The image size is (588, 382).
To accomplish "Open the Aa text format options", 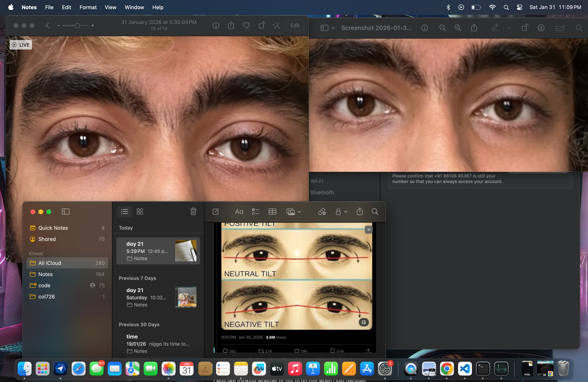I will pyautogui.click(x=239, y=212).
